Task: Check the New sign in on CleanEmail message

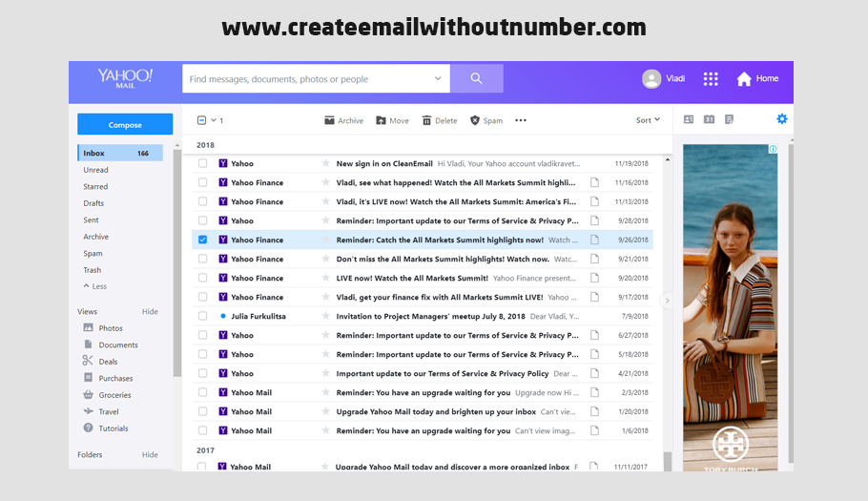Action: pyautogui.click(x=202, y=163)
